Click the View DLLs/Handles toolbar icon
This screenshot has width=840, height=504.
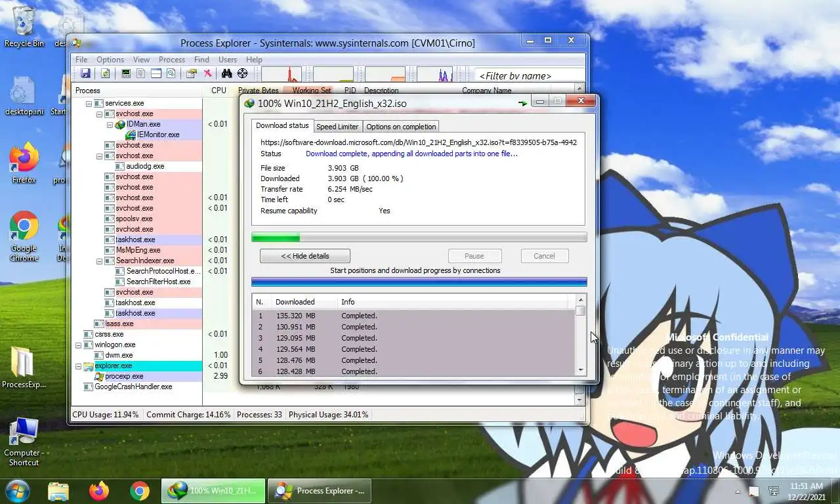pyautogui.click(x=171, y=73)
